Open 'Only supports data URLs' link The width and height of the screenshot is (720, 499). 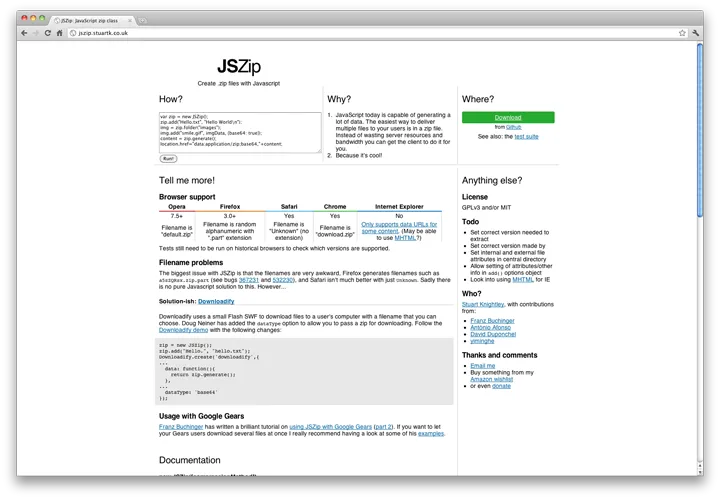(399, 228)
